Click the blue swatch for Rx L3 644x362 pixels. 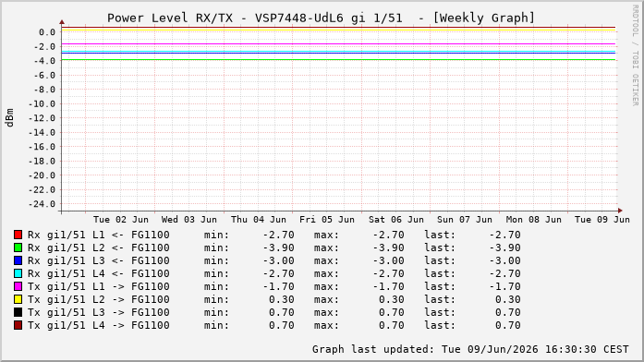(18, 260)
